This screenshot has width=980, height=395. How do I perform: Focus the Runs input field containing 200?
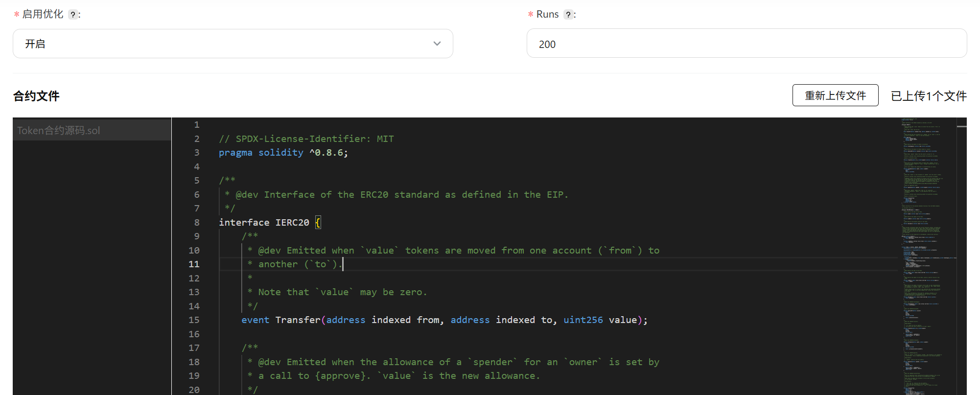pos(746,44)
